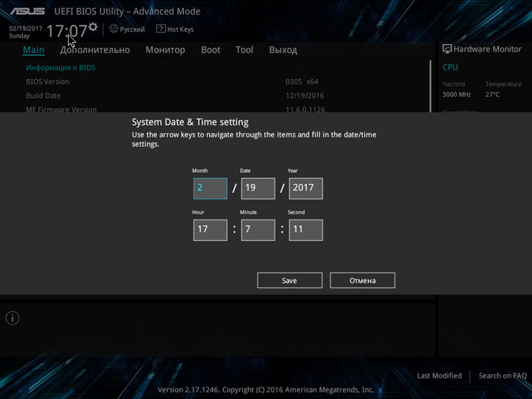
Task: Select the Date input field showing 19
Action: click(x=258, y=188)
